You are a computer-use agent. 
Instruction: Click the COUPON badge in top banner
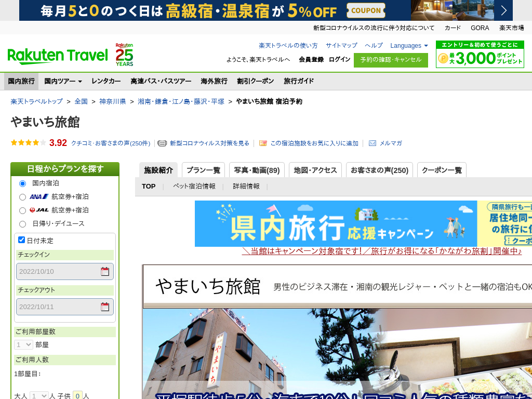[x=366, y=10]
